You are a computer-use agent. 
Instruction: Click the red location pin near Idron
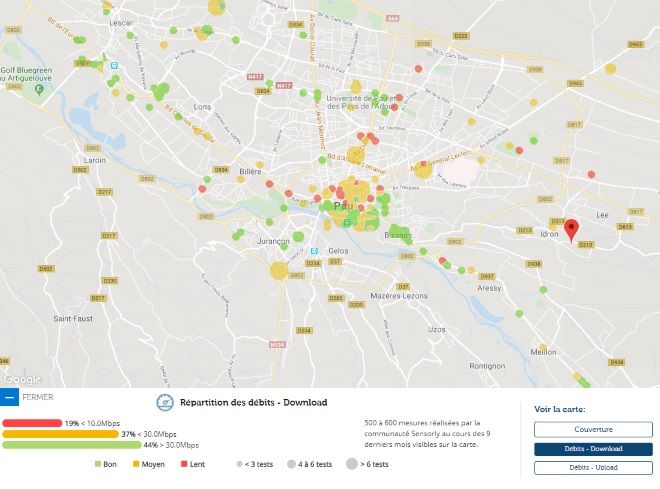pos(571,230)
